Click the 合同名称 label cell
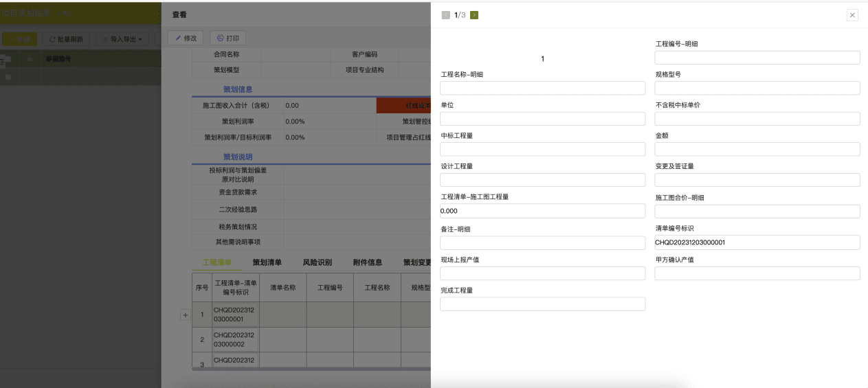Screen dimensions: 868x388 (227, 54)
